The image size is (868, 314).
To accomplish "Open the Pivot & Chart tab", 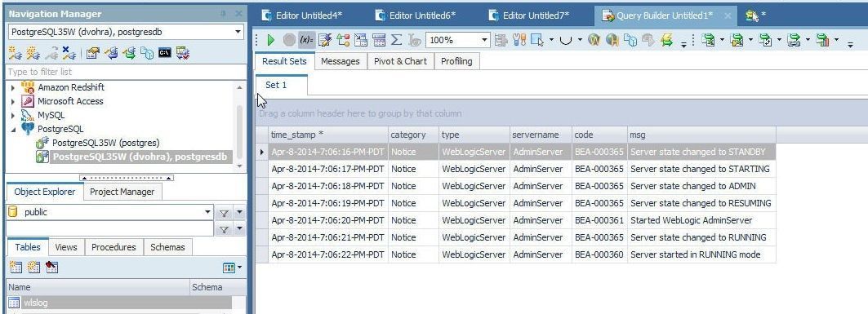I will (400, 61).
